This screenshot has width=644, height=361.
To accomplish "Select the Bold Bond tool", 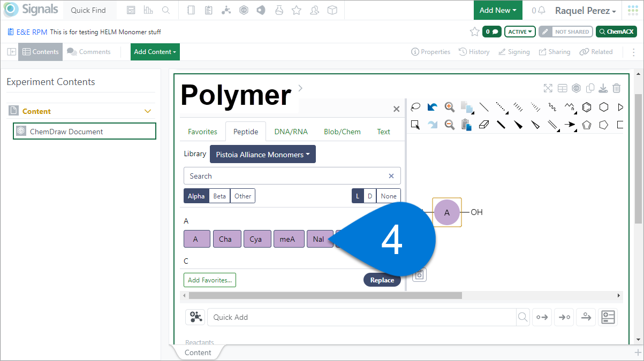I will pyautogui.click(x=501, y=125).
